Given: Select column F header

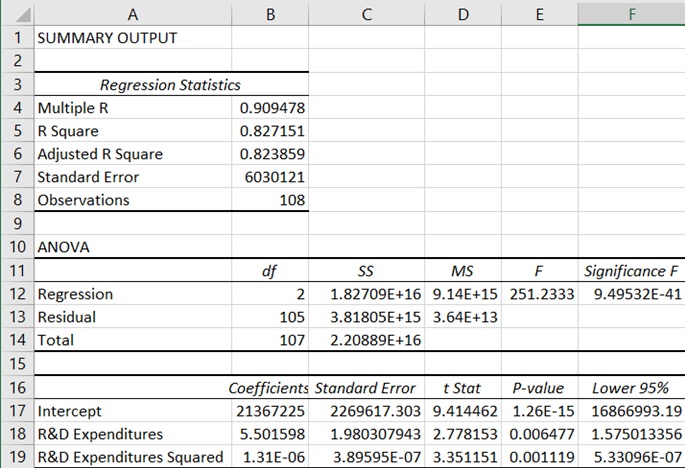Looking at the screenshot, I should click(x=631, y=14).
